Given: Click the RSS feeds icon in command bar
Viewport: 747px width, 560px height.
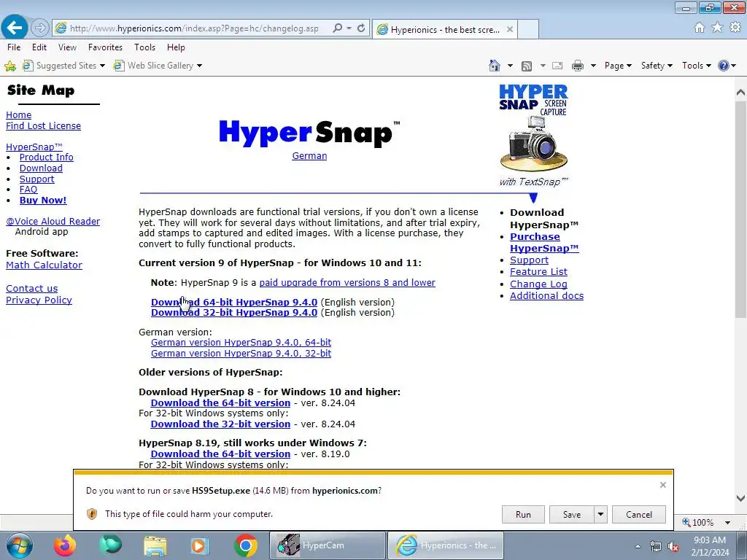Looking at the screenshot, I should pyautogui.click(x=527, y=66).
